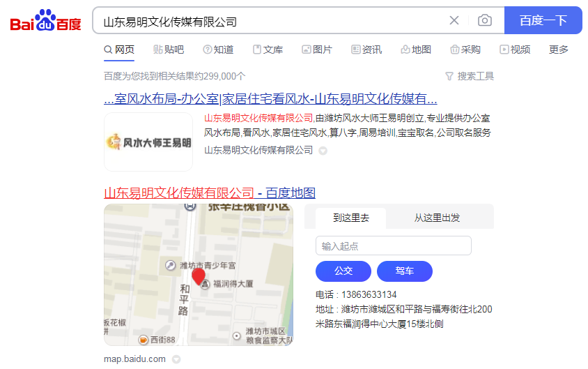Viewport: 588px width, 369px height.
Task: Click the Baidu logo
Action: (45, 22)
